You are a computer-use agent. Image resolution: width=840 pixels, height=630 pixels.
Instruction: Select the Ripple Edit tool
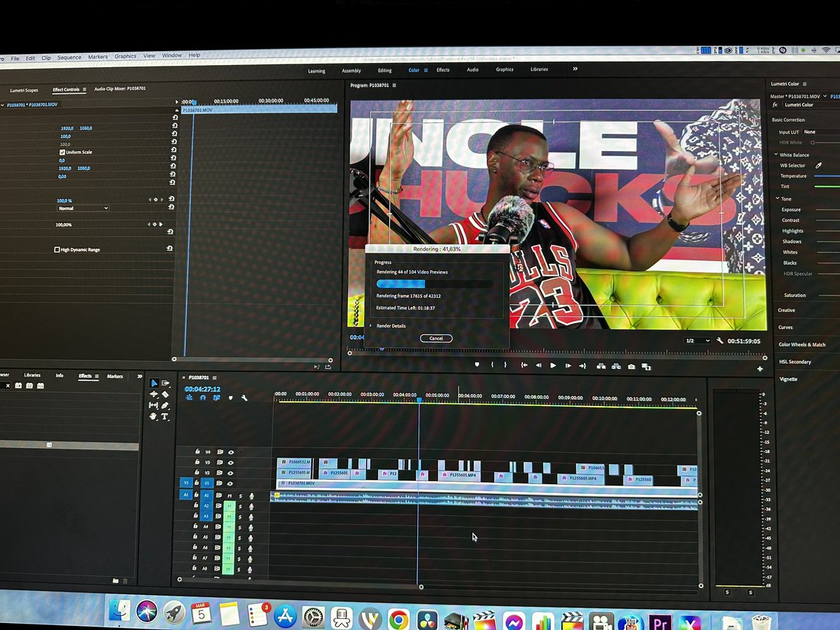coord(154,394)
